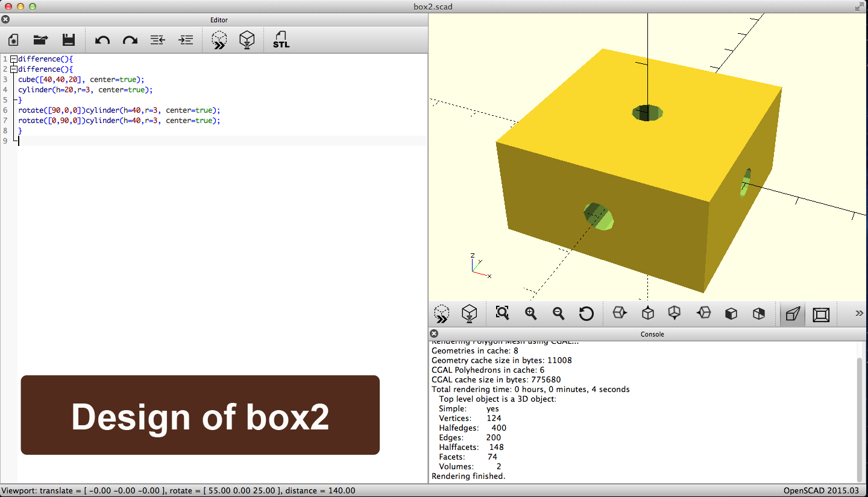Redo the last edit
Image resolution: width=868 pixels, height=497 pixels.
[130, 40]
